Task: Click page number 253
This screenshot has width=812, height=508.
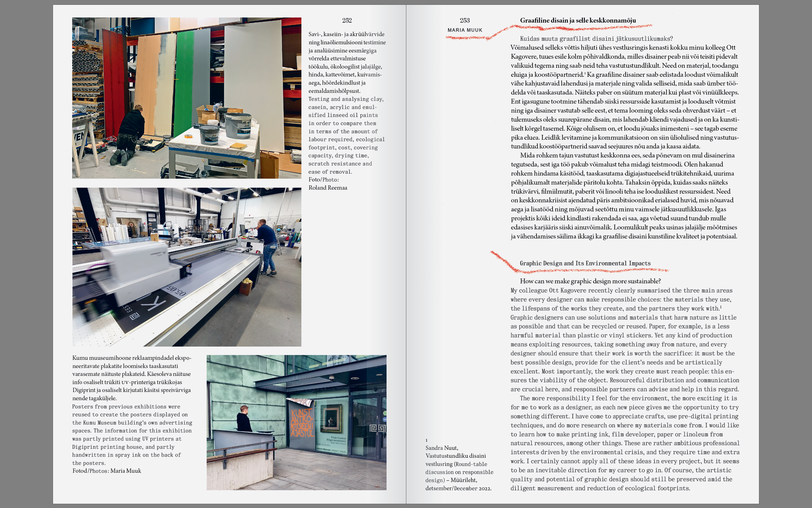Action: pos(465,21)
